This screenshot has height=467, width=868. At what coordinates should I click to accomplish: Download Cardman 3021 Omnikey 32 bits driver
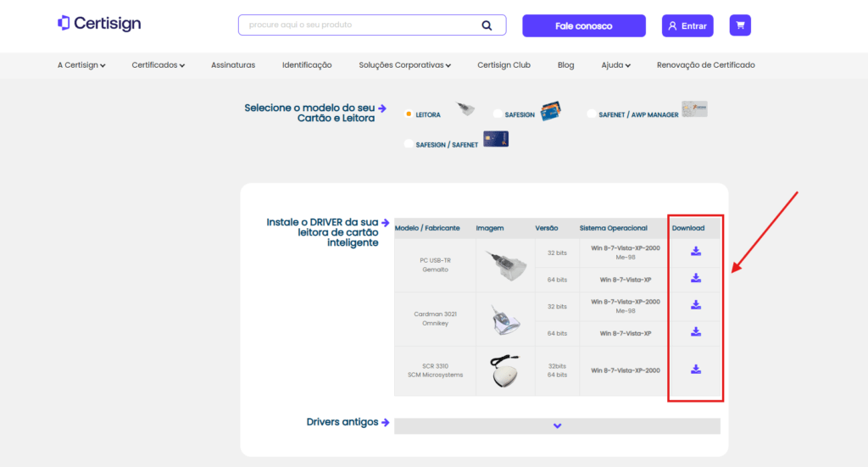tap(696, 305)
